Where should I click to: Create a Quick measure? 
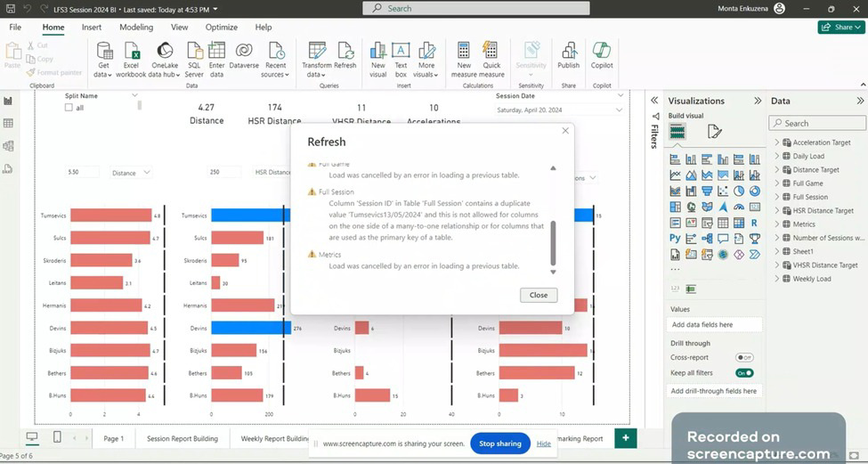(491, 60)
